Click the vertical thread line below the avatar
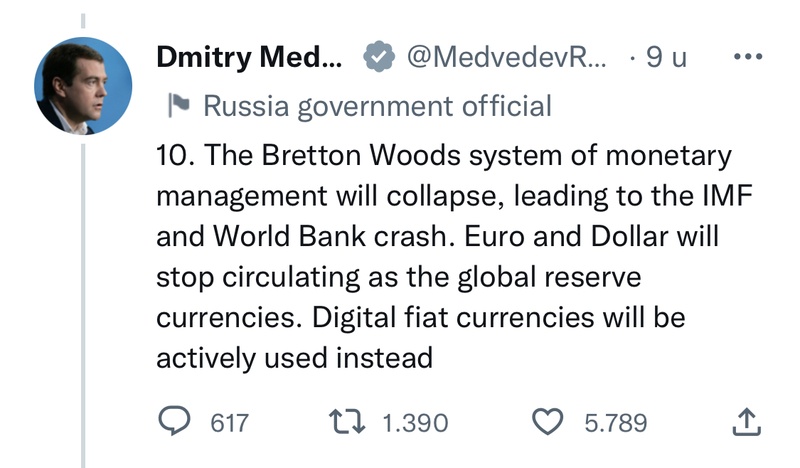Viewport: 800px width, 468px height. pyautogui.click(x=84, y=300)
